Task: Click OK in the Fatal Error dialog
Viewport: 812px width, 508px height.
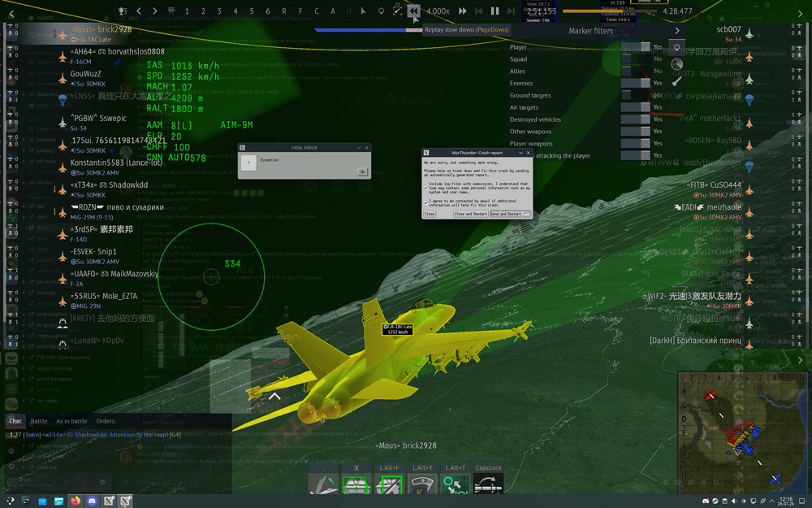Action: [x=362, y=172]
